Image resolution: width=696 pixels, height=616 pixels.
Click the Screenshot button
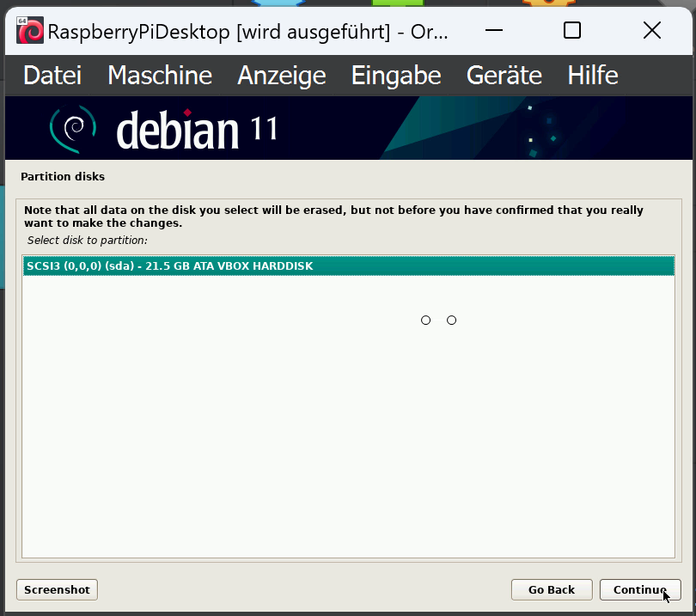click(x=57, y=590)
